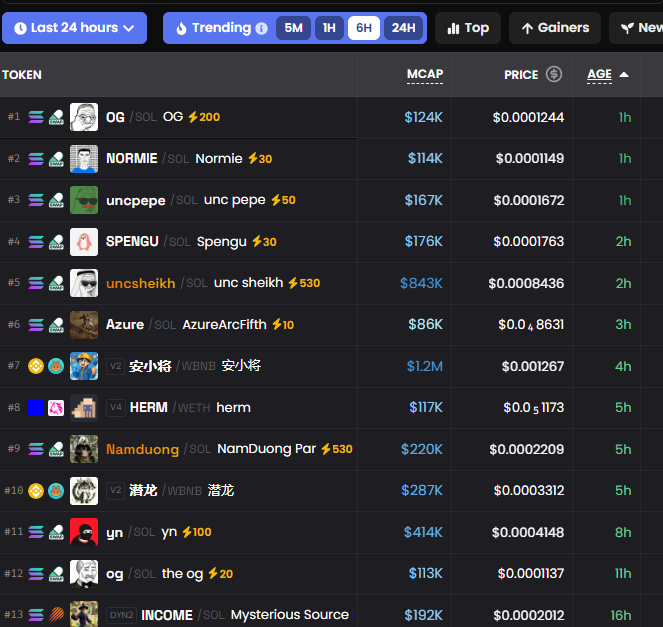Screen dimensions: 663x627
Task: Click the Namduong token avatar
Action: (84, 449)
